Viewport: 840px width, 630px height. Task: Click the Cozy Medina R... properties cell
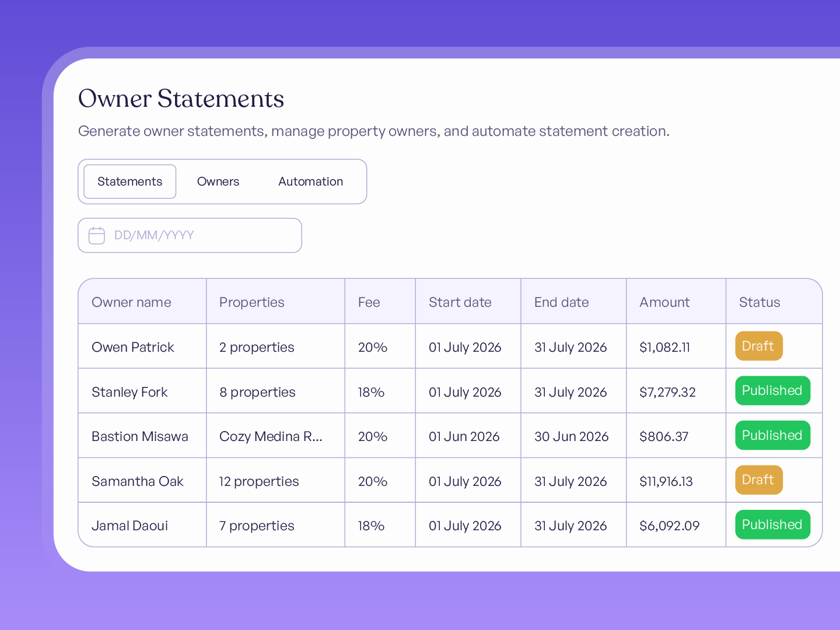pyautogui.click(x=275, y=436)
